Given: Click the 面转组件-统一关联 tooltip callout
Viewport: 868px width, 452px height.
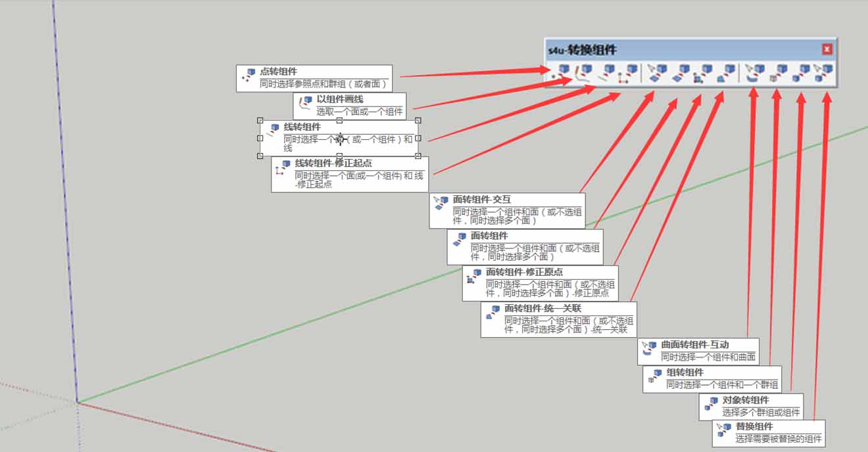Looking at the screenshot, I should coord(559,320).
